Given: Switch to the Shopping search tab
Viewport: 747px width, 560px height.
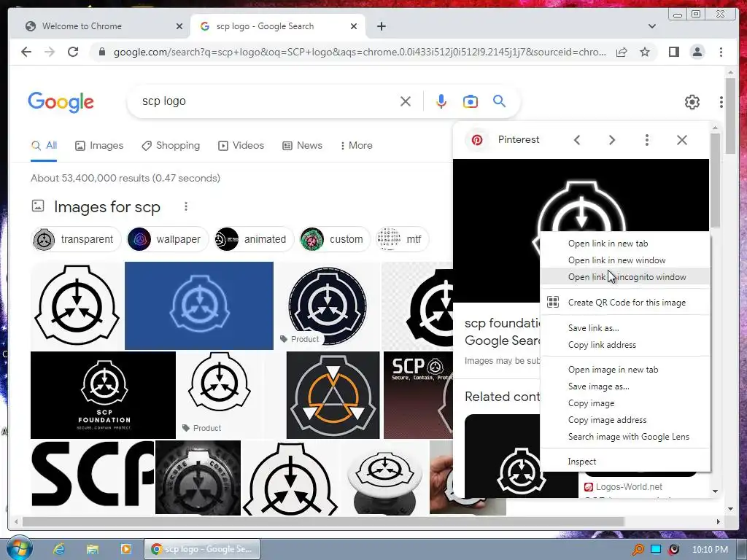Looking at the screenshot, I should tap(171, 145).
